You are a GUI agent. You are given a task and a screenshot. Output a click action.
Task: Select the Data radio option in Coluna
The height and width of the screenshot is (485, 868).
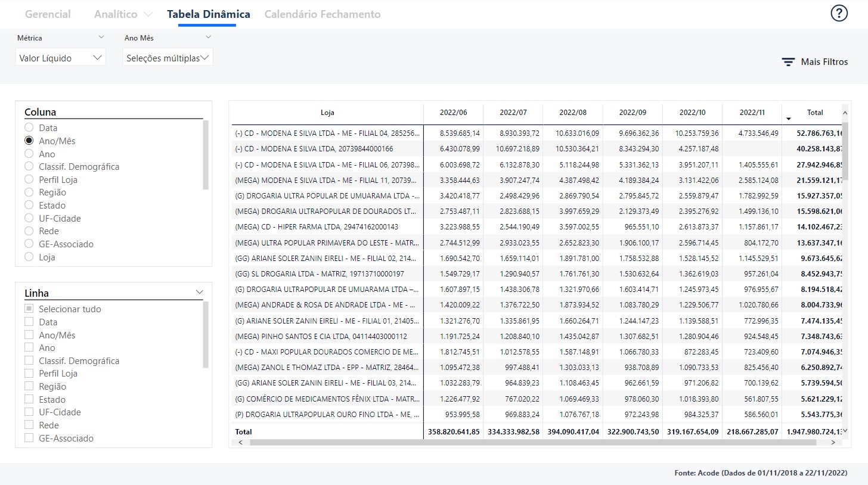point(29,128)
